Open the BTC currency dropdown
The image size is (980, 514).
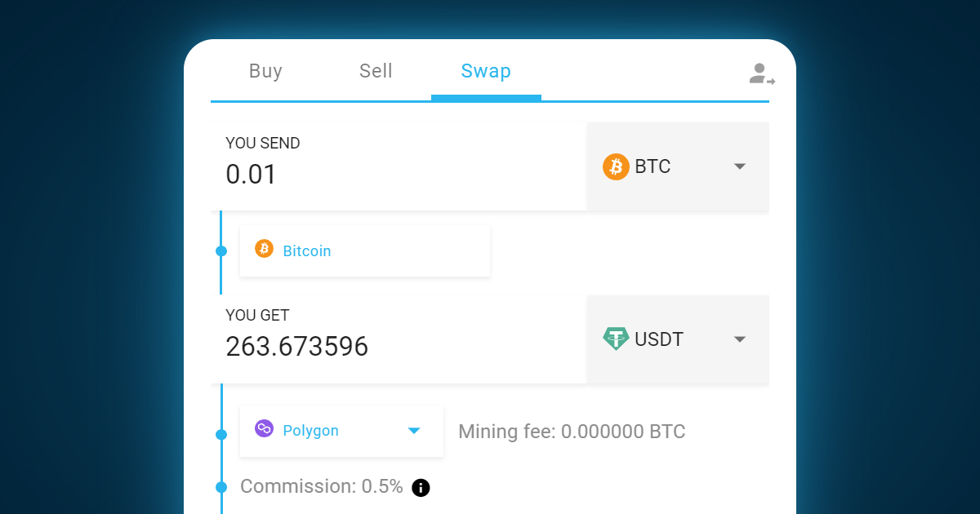coord(740,166)
